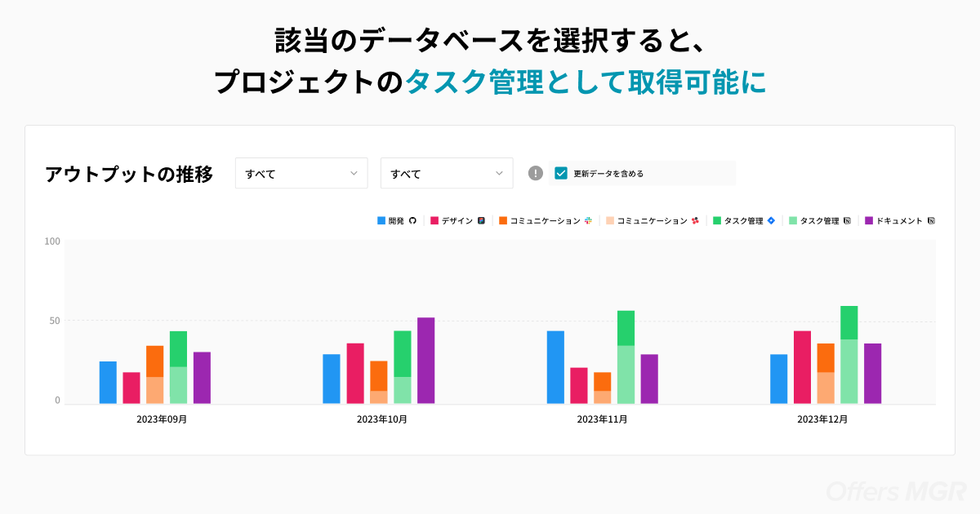Click the blue color swatch for 開発 in the legend

[380, 220]
